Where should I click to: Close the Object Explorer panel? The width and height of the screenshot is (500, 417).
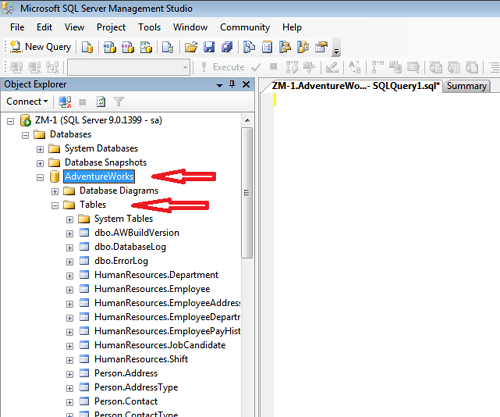tap(246, 84)
